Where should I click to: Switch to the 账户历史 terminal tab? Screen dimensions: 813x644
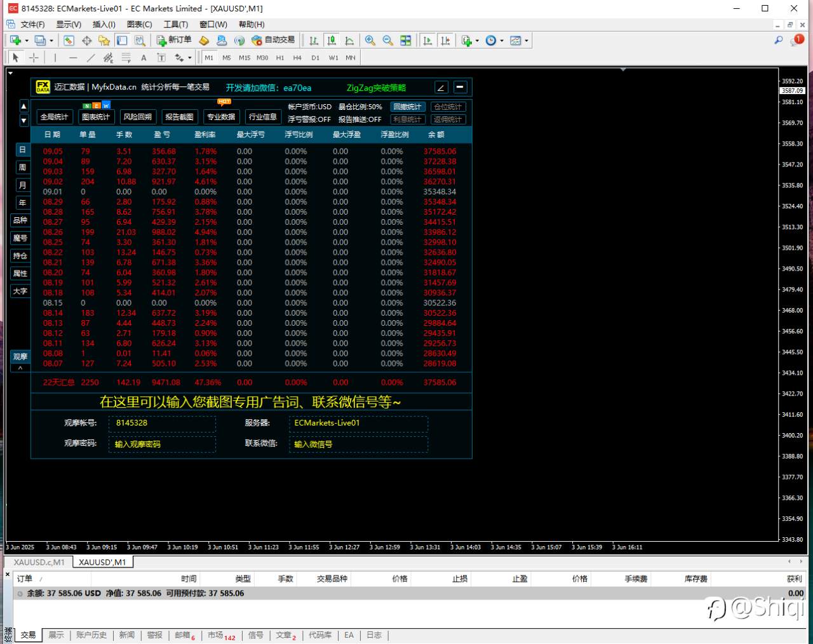(x=91, y=635)
